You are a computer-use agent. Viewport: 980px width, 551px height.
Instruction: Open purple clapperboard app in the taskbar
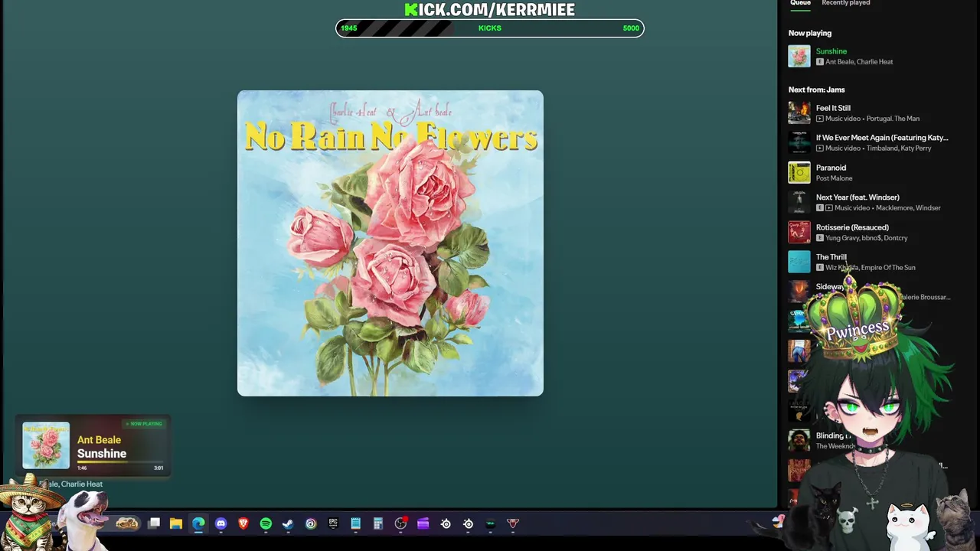coord(423,523)
